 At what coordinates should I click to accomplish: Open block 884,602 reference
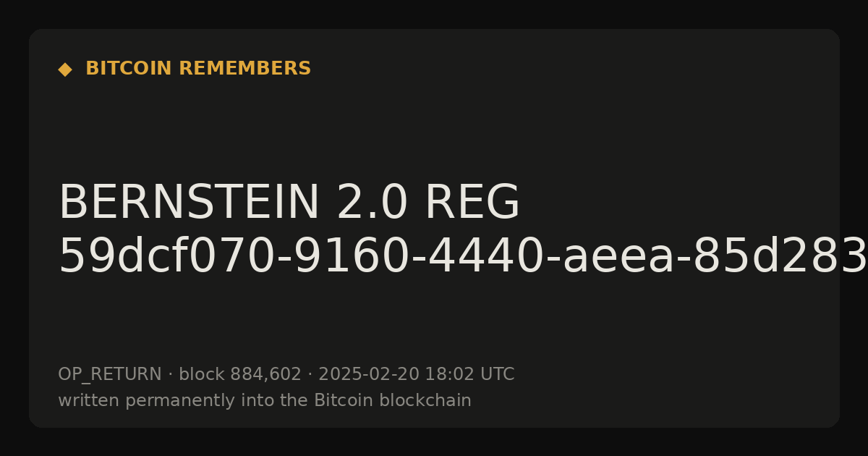[x=240, y=375]
